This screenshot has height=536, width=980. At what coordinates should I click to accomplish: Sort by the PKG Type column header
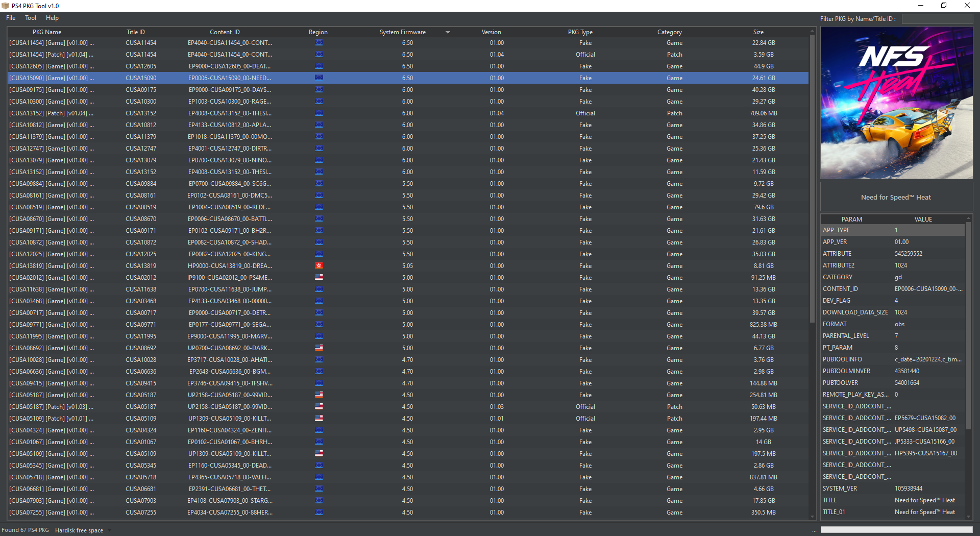point(580,32)
